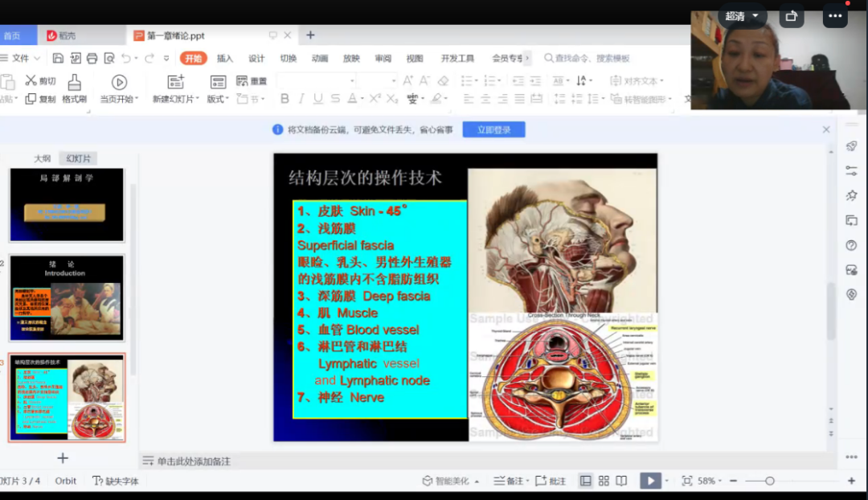Click the Copy (复制) tool
This screenshot has height=500, width=868.
(40, 99)
